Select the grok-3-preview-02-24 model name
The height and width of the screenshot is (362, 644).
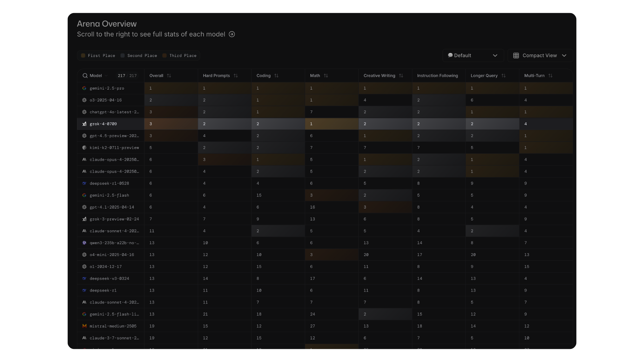click(114, 219)
